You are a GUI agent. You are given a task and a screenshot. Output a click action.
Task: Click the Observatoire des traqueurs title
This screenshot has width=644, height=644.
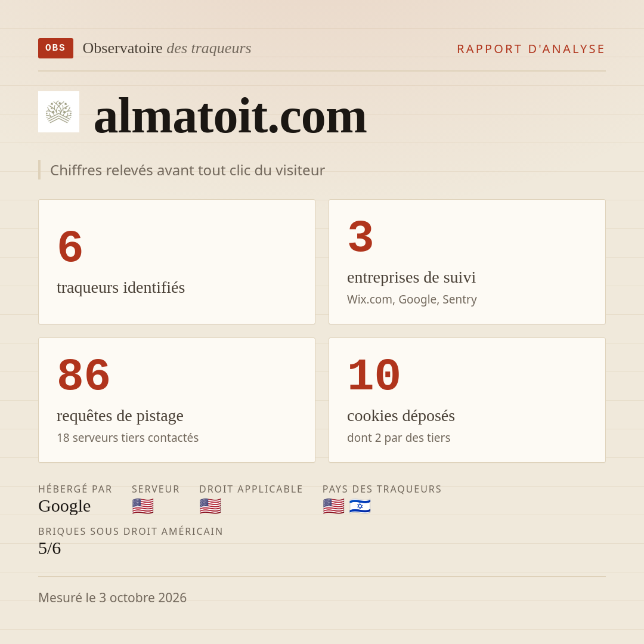(x=167, y=48)
